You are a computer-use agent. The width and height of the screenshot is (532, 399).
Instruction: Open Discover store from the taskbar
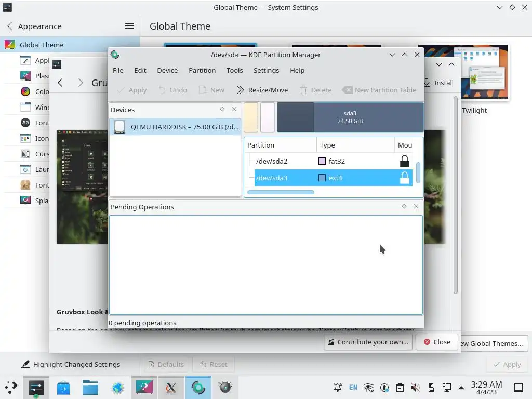(63, 388)
